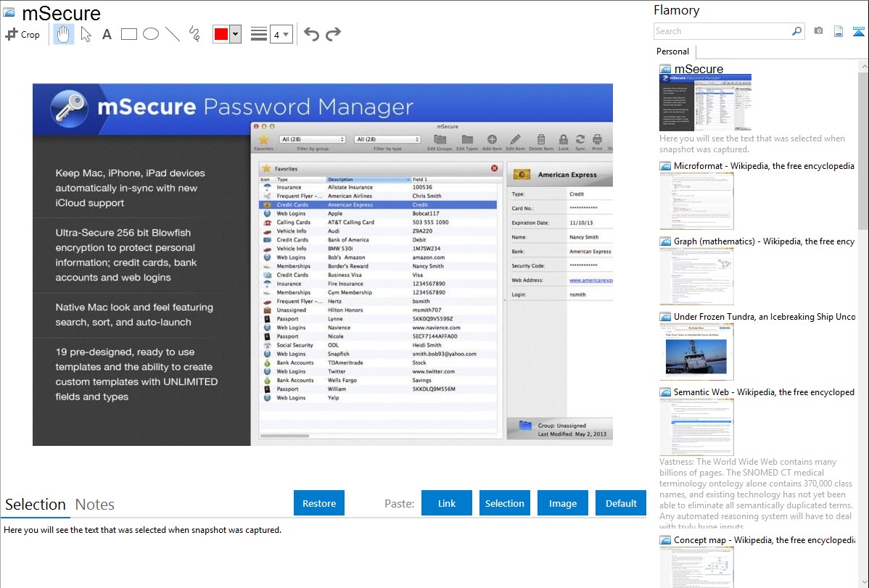Click the snapshot icon beside Under Frozen Tundra
This screenshot has width=869, height=588.
pos(665,316)
